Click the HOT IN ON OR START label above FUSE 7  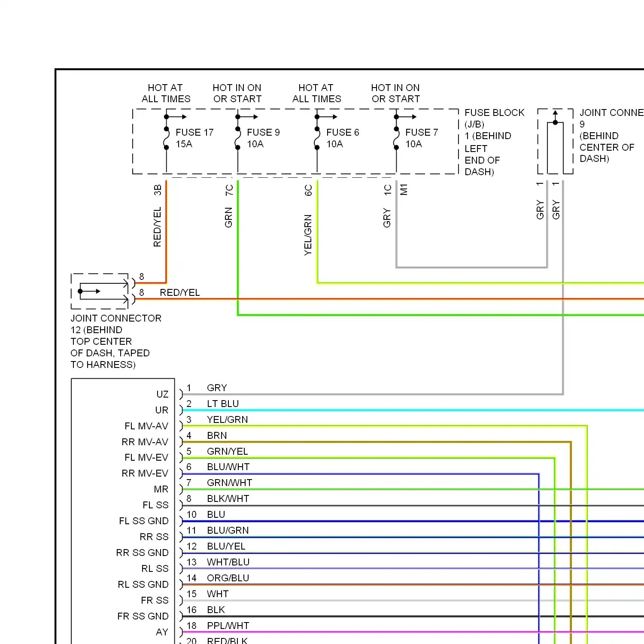pos(396,93)
